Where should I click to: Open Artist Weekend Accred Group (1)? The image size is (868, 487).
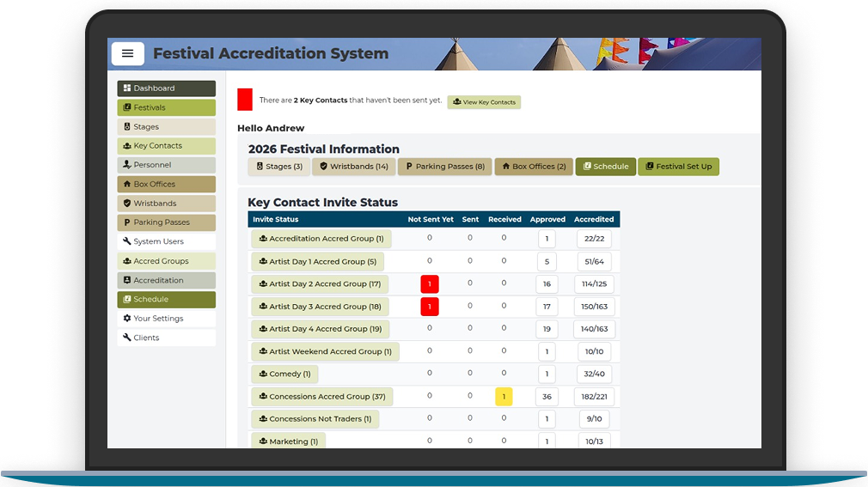[325, 351]
